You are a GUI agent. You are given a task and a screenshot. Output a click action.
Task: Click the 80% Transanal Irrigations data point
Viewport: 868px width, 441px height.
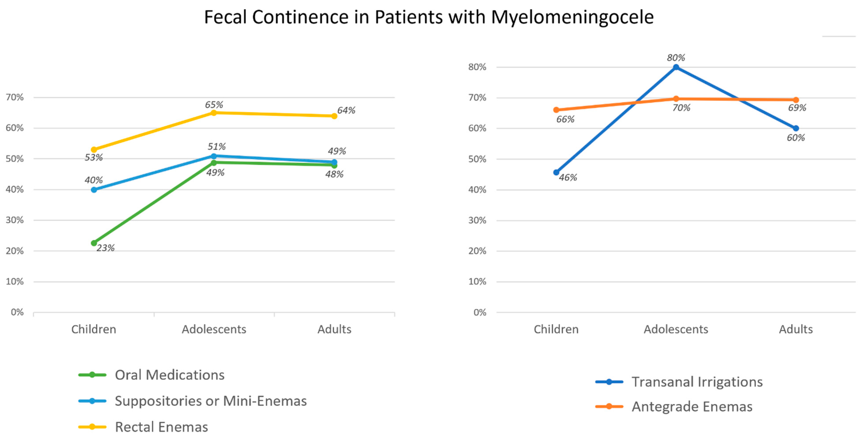click(676, 67)
